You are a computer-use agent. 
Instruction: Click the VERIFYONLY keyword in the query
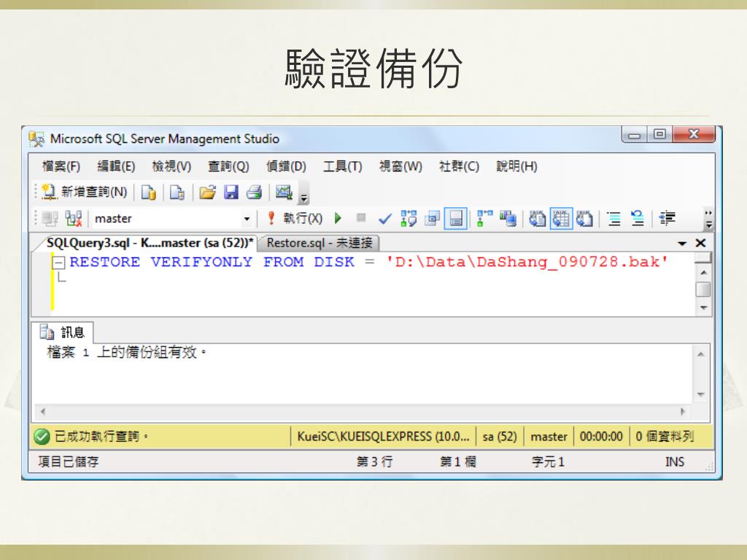(201, 262)
